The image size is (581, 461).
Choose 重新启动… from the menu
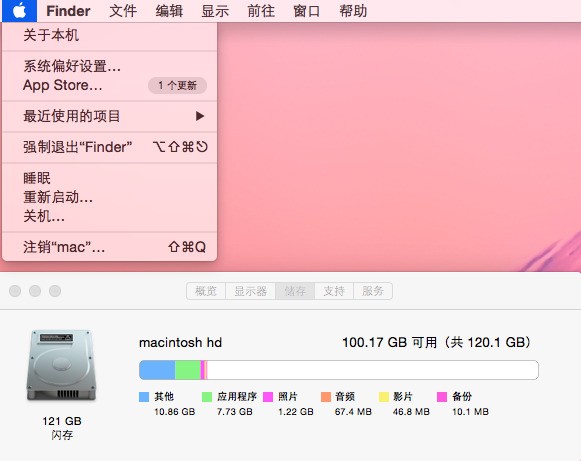coord(109,197)
